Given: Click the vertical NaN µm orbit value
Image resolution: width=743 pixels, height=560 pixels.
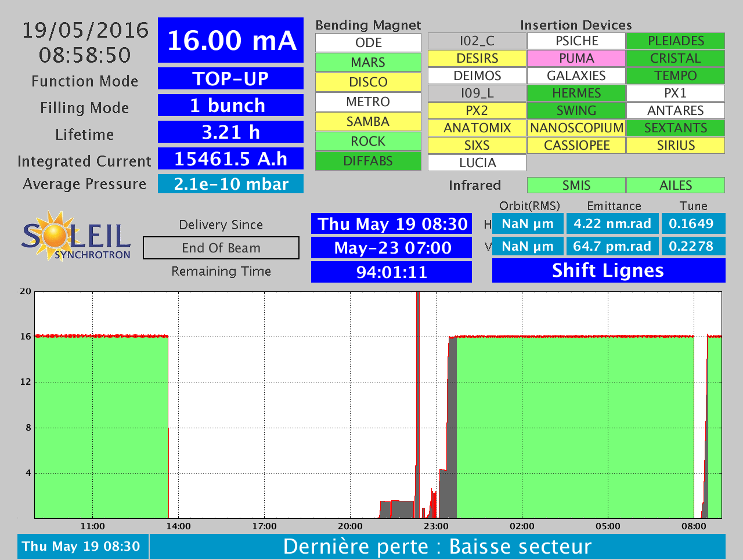Looking at the screenshot, I should [x=528, y=246].
